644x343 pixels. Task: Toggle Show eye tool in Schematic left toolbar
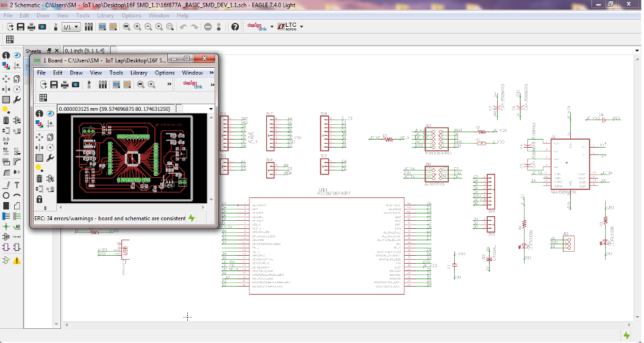click(17, 56)
